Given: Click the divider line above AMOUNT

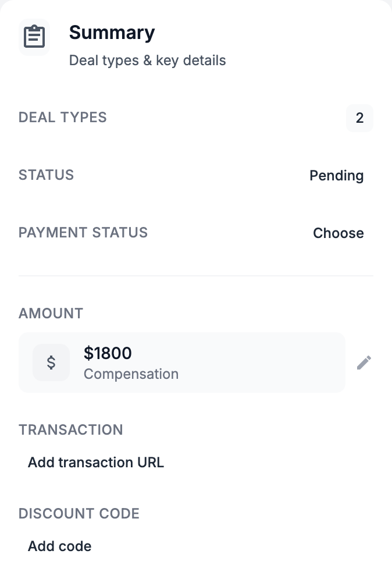Looking at the screenshot, I should 196,275.
